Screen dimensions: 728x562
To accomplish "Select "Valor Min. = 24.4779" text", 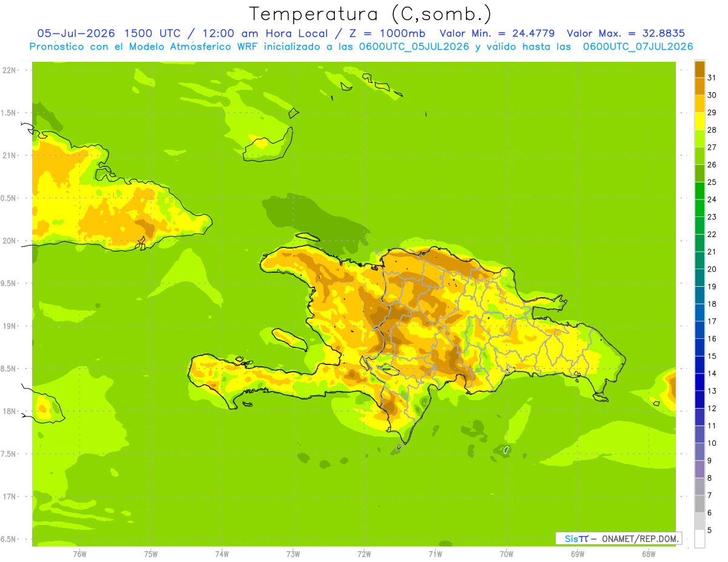I will [497, 33].
